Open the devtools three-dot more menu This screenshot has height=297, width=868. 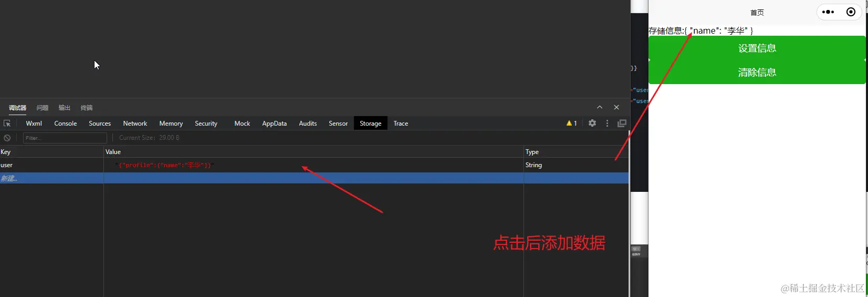607,123
